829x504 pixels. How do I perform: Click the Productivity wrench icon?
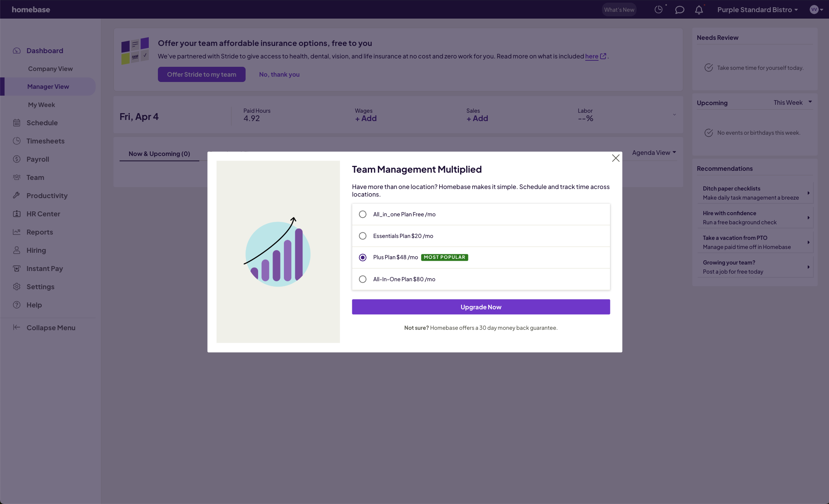[x=17, y=195]
